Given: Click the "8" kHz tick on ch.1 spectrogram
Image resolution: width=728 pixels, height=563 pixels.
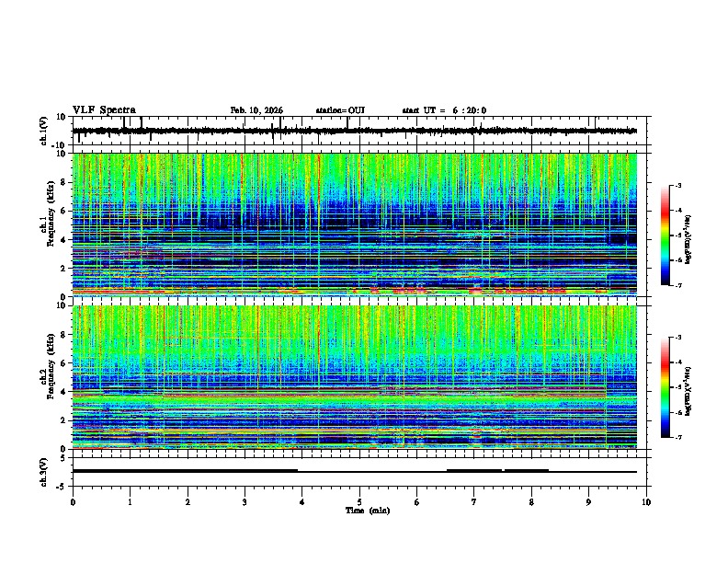Looking at the screenshot, I should click(63, 182).
